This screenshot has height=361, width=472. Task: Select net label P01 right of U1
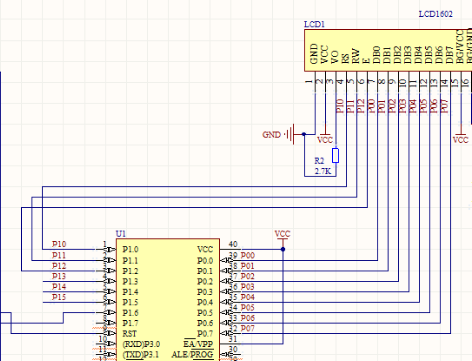tap(248, 266)
